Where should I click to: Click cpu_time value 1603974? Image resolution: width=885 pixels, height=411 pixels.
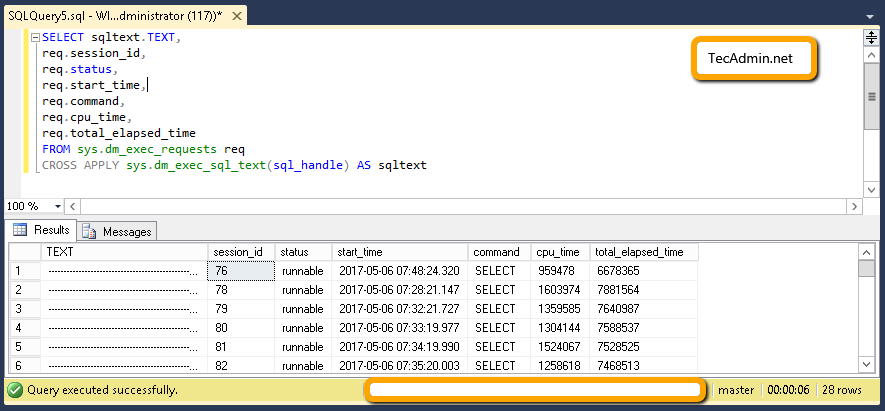560,290
